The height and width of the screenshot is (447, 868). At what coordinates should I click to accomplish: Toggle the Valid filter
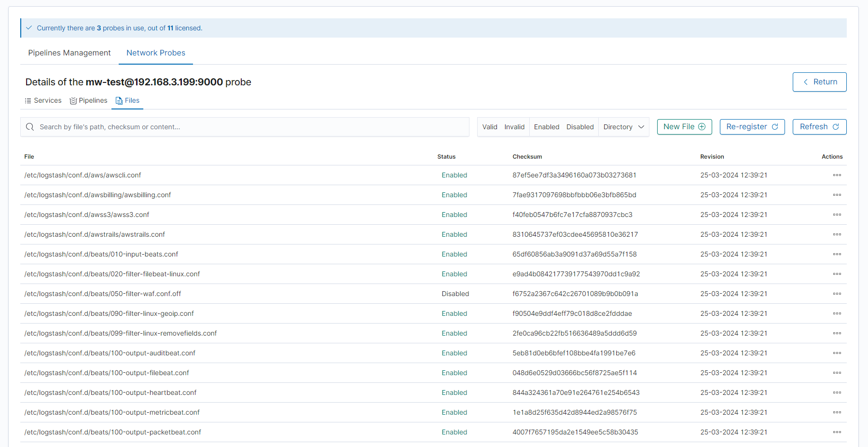(489, 127)
